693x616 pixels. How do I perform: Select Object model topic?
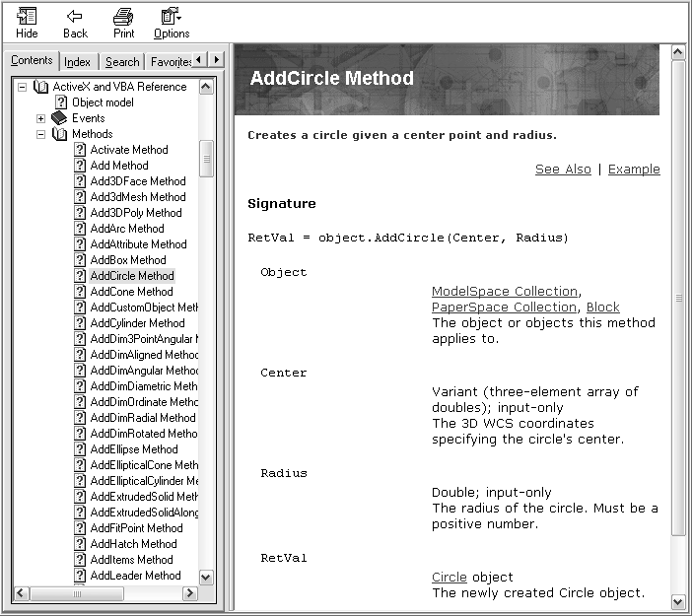[103, 103]
